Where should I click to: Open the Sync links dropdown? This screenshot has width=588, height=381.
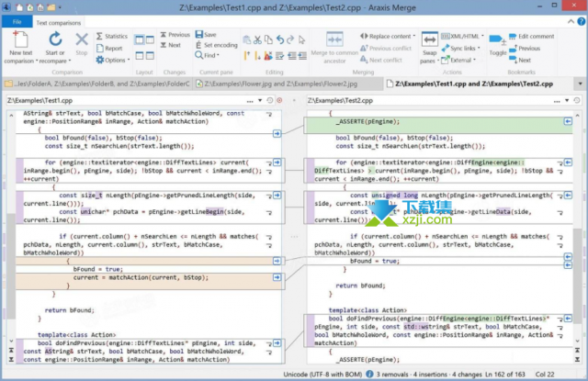pos(460,48)
